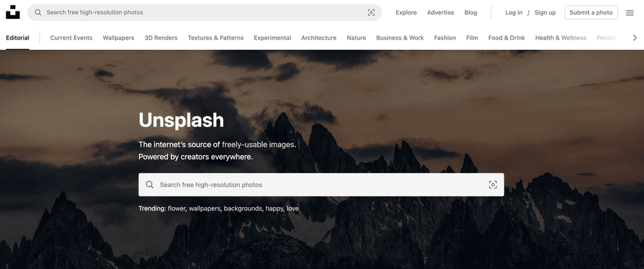Switch to Wallpapers category

(x=118, y=38)
